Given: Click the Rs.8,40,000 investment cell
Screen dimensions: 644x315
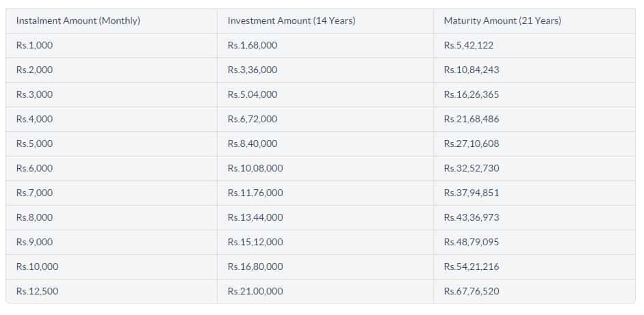Looking at the screenshot, I should coord(252,144).
